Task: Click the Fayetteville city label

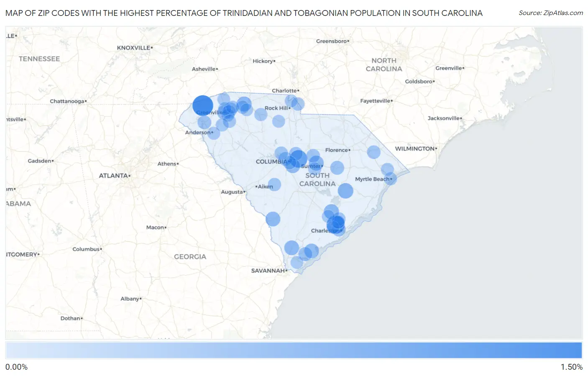Action: tap(375, 101)
